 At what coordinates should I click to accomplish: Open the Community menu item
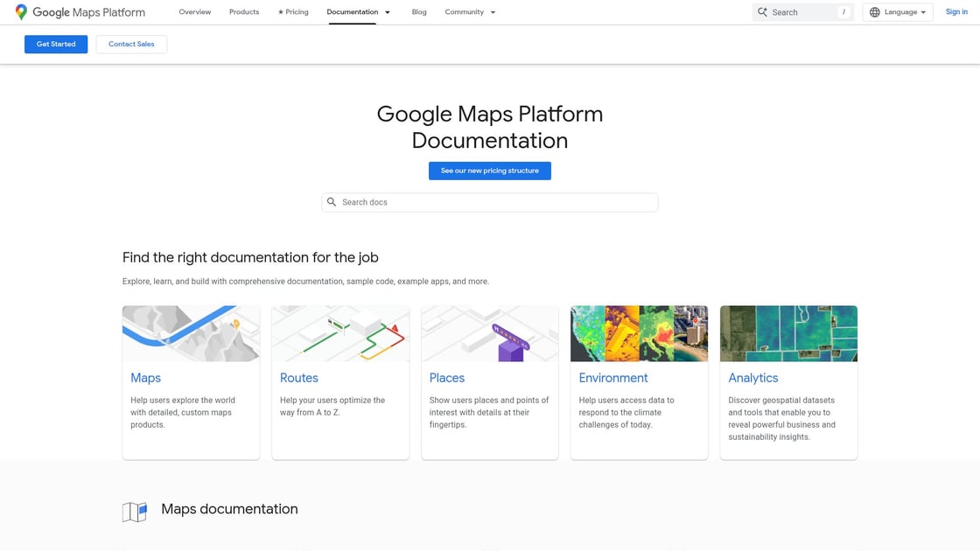pyautogui.click(x=465, y=12)
